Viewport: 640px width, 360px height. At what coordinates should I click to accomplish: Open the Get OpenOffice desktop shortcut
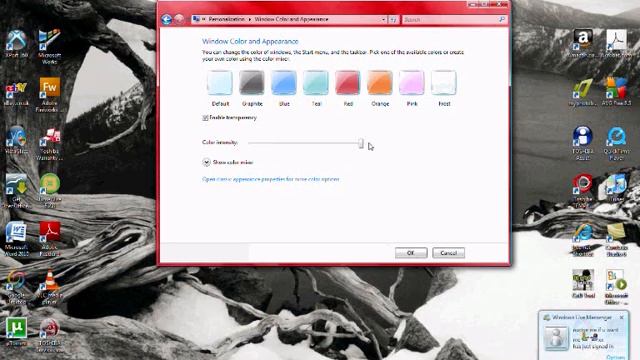click(16, 191)
